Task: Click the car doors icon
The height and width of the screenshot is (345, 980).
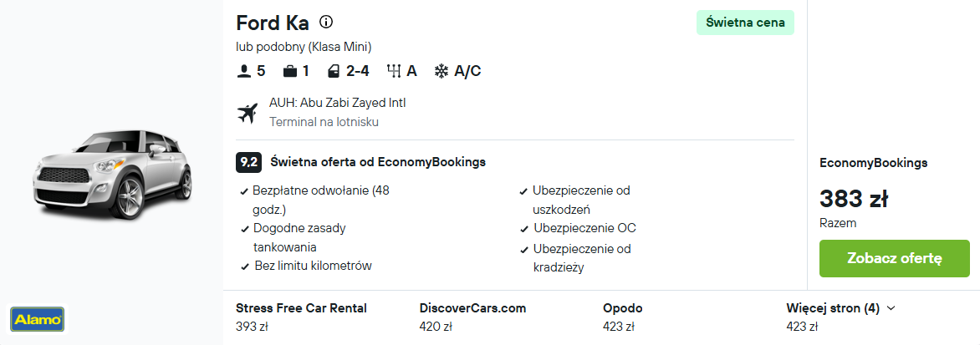Action: pyautogui.click(x=334, y=72)
